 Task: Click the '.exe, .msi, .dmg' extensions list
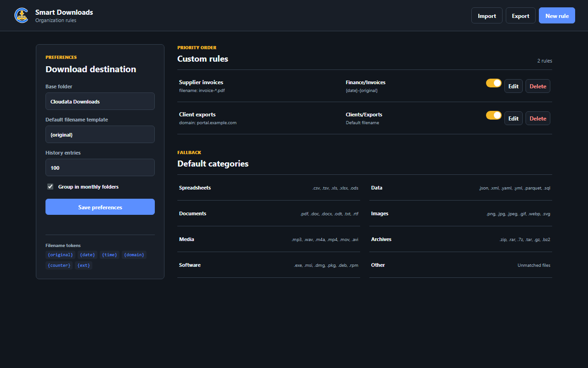(x=326, y=265)
